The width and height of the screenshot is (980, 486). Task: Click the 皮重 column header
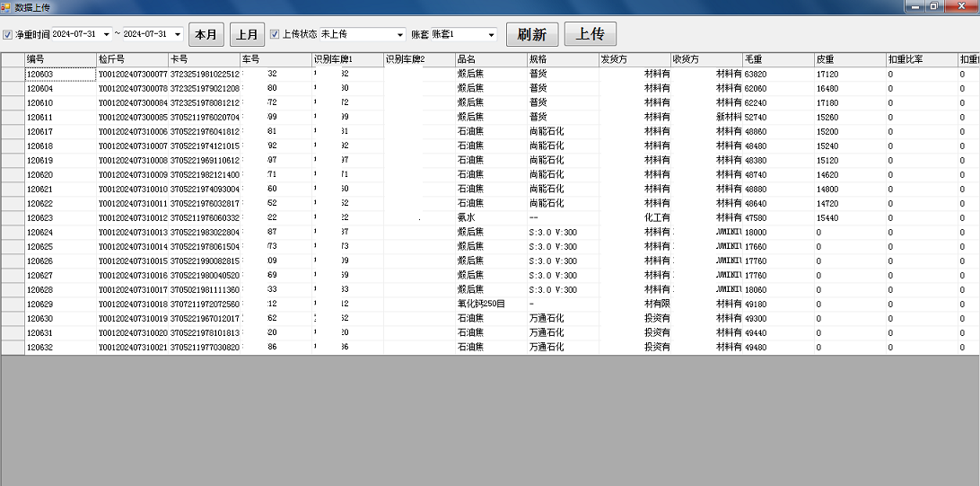point(849,59)
